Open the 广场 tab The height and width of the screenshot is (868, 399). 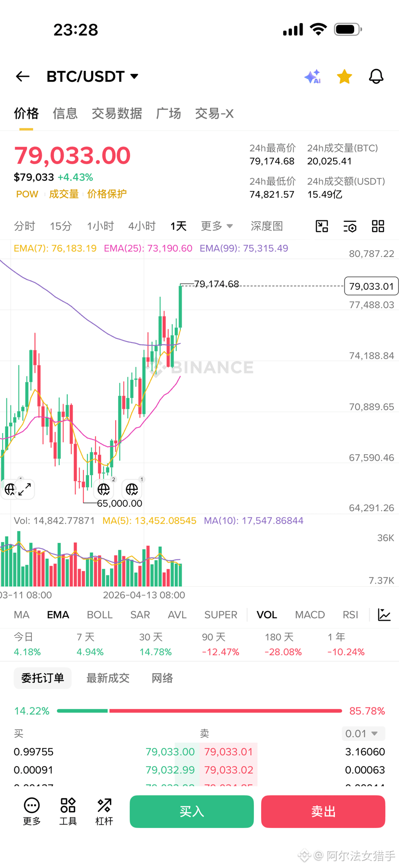coord(169,113)
